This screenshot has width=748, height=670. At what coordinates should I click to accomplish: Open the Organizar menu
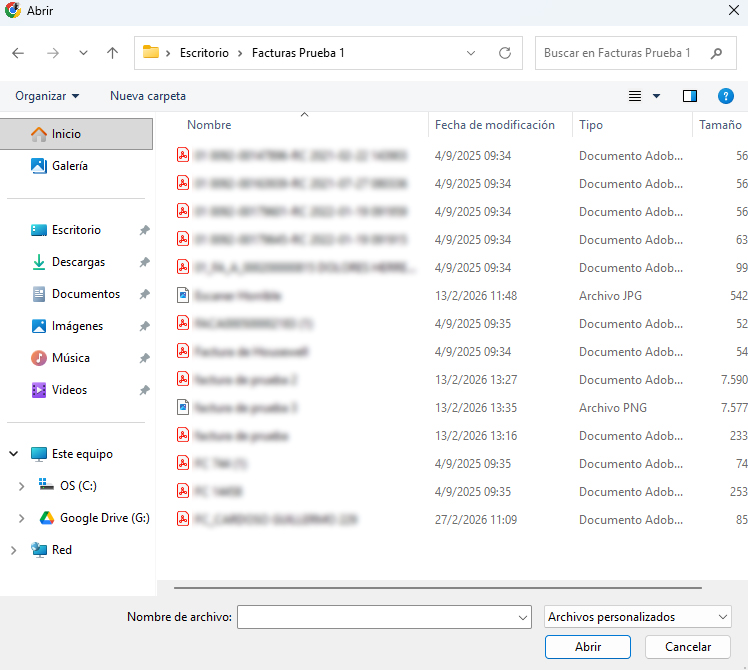pos(47,96)
